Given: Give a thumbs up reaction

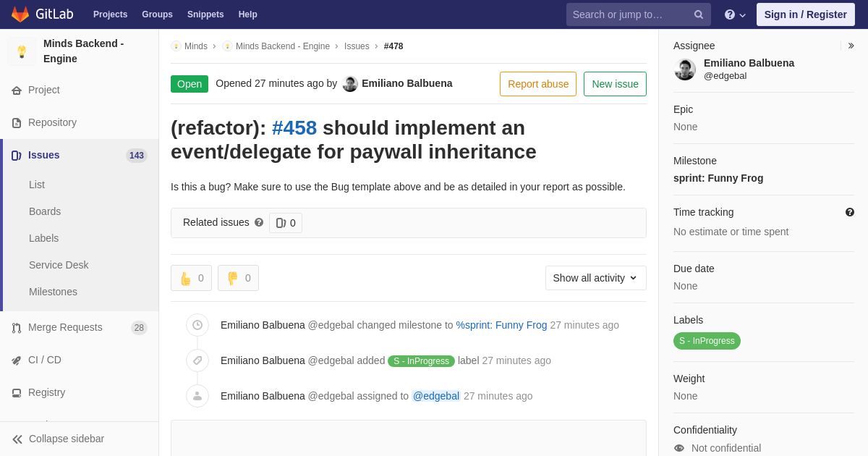Looking at the screenshot, I should [x=191, y=278].
